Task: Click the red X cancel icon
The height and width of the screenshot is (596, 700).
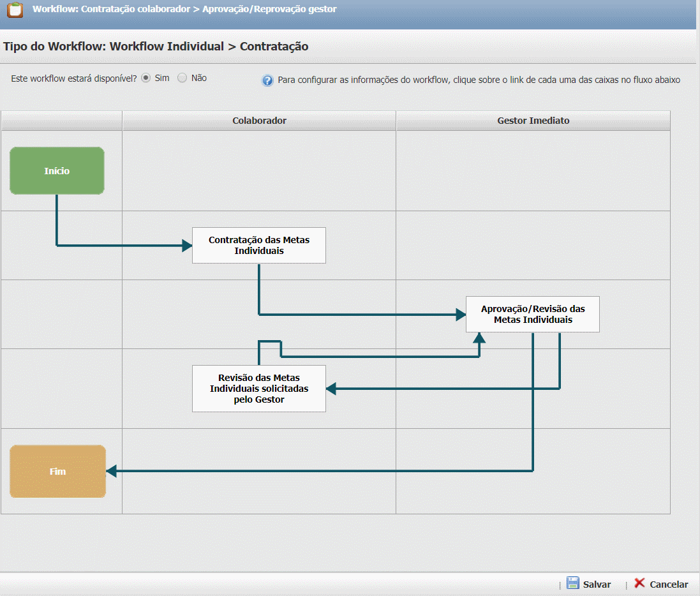Action: 639,583
